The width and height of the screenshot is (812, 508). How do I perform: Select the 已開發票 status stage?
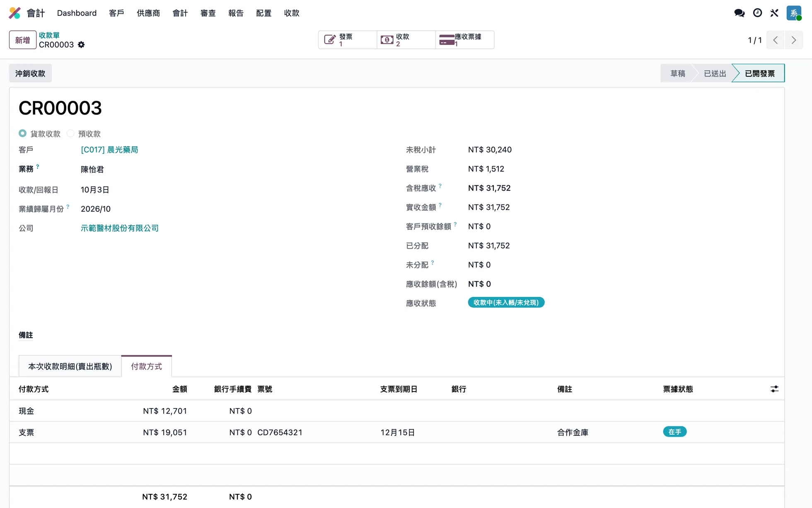click(759, 73)
